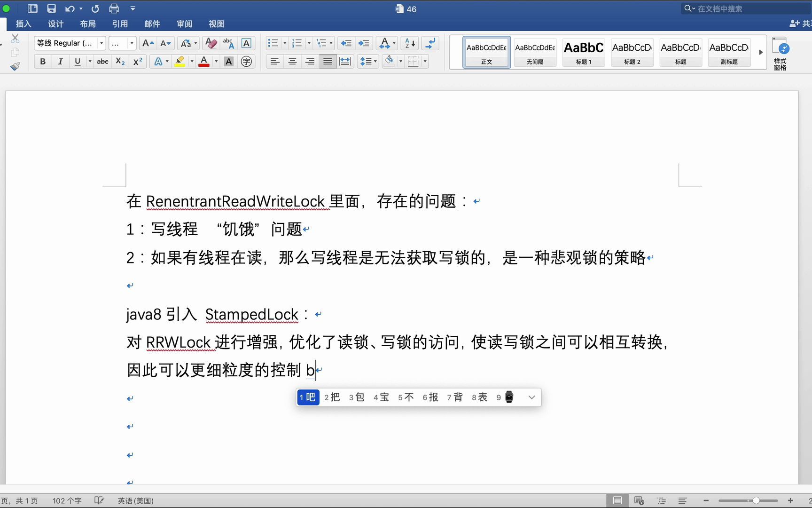Expand IME candidate list chevron
The width and height of the screenshot is (812, 508).
[531, 397]
